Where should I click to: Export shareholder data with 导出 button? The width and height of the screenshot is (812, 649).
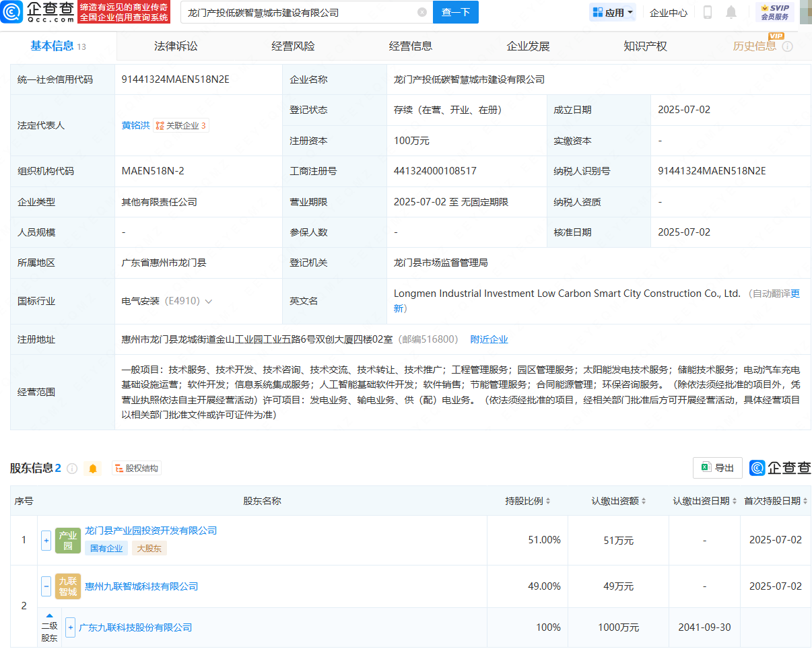718,468
